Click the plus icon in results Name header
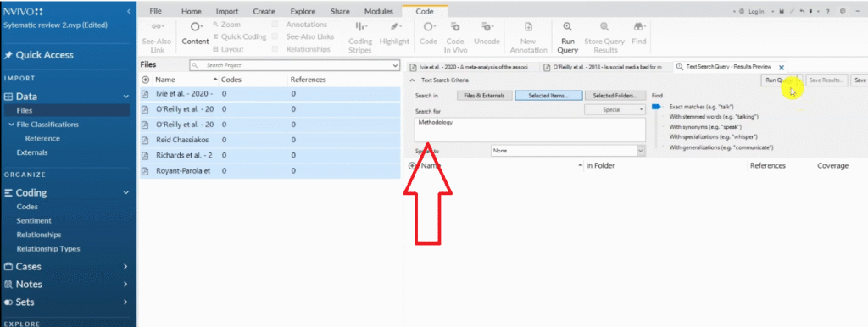868x327 pixels. (411, 165)
